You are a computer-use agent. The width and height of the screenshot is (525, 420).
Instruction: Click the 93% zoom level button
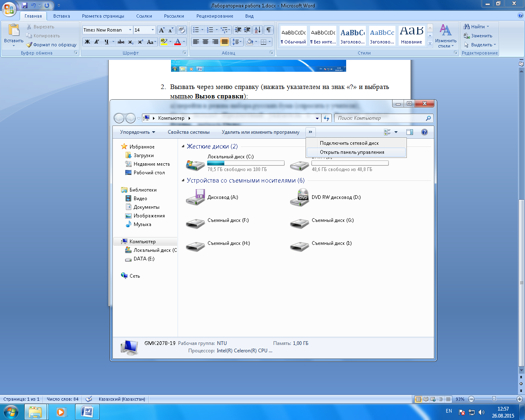click(x=460, y=399)
